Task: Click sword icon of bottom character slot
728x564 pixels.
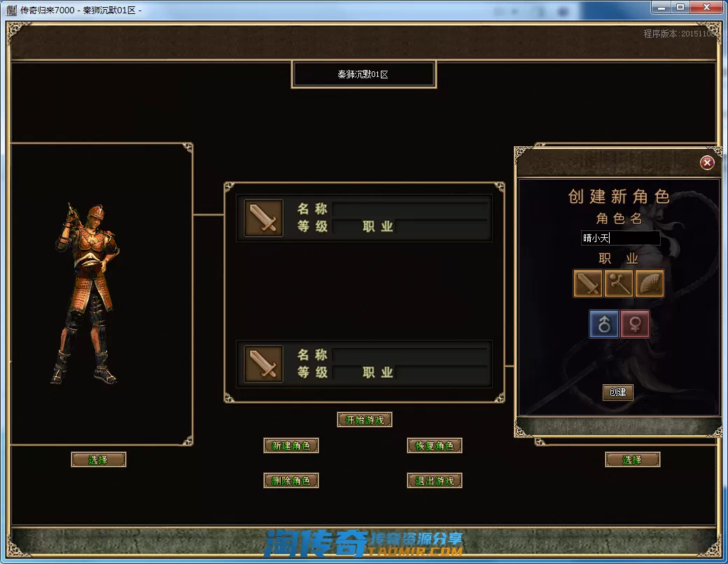Action: click(x=264, y=364)
